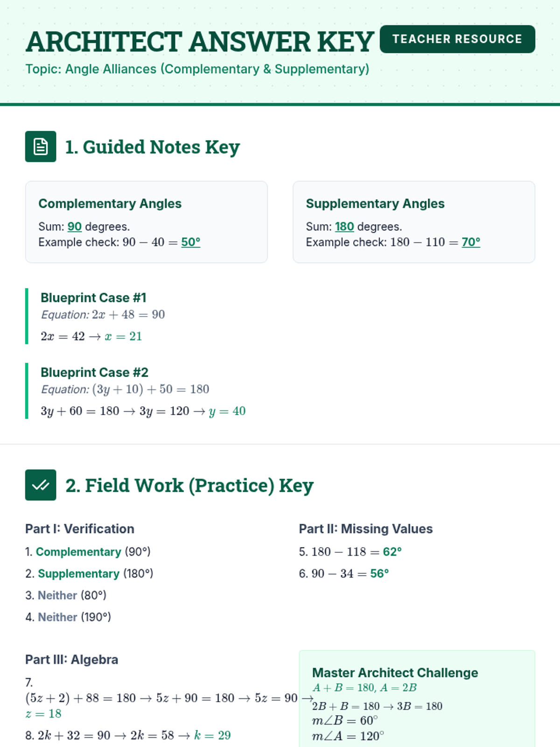Click the underlined 180 answer
Image resolution: width=560 pixels, height=747 pixels.
[x=344, y=226]
